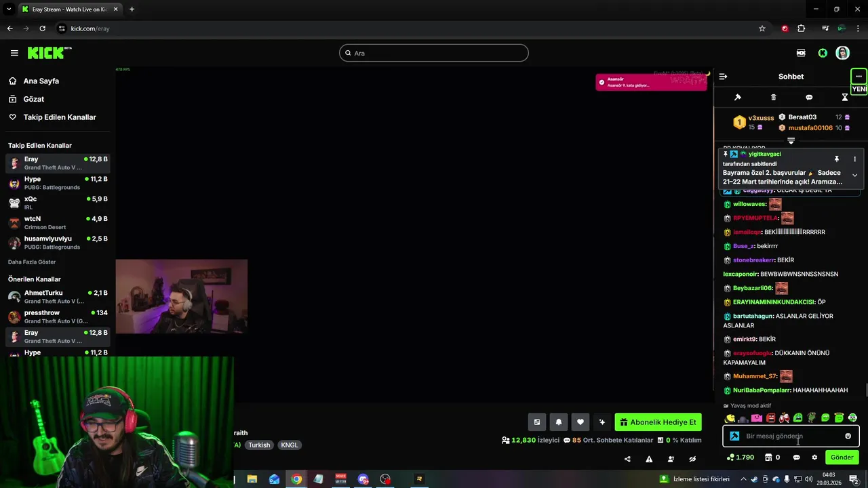This screenshot has width=868, height=488.
Task: Open husamviyuviyu channel in the sidebar
Action: pos(58,242)
